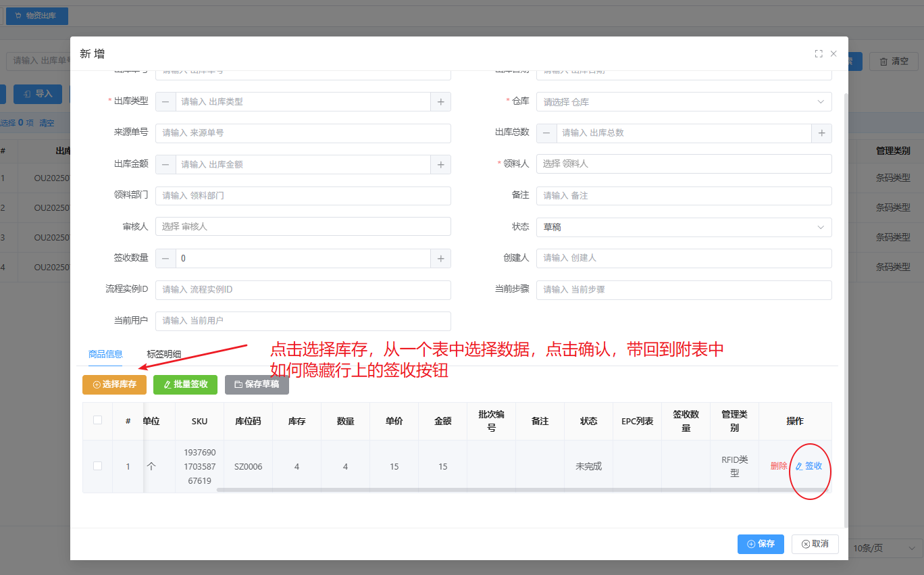Click the 领料部门 input field

pyautogui.click(x=303, y=196)
